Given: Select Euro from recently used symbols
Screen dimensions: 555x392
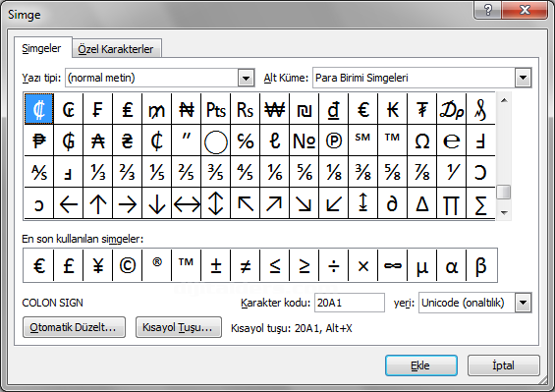Looking at the screenshot, I should (x=38, y=265).
